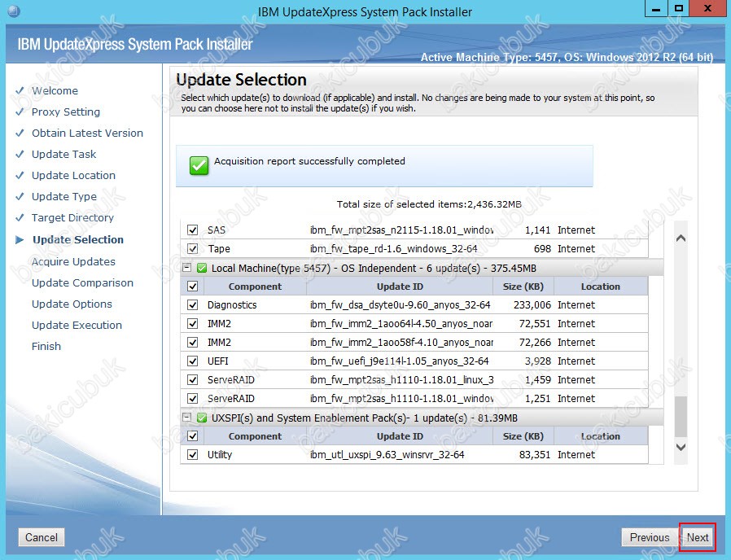Maximize the installer window

pyautogui.click(x=679, y=9)
